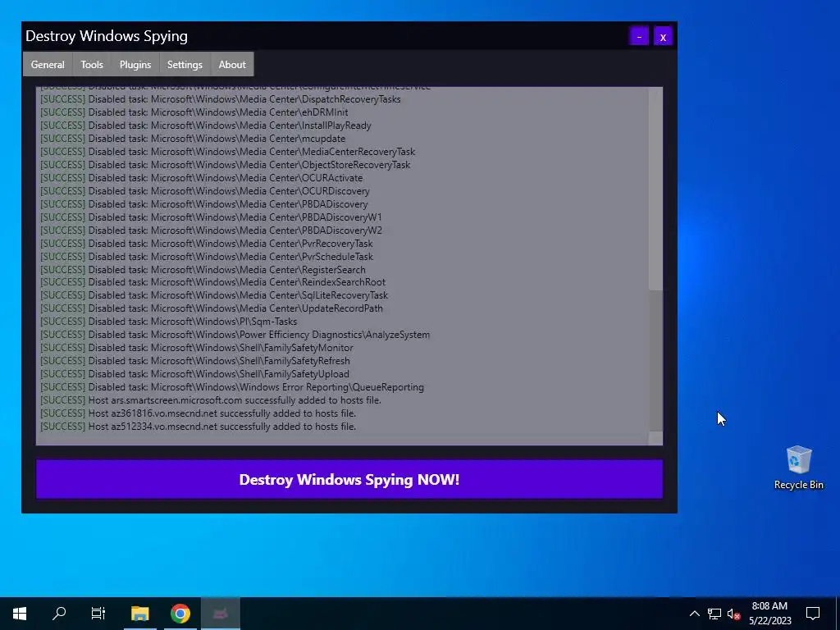The image size is (840, 630).
Task: Click the Power Efficiency Diagnostics\AnalyzeSystem log line
Action: [235, 335]
